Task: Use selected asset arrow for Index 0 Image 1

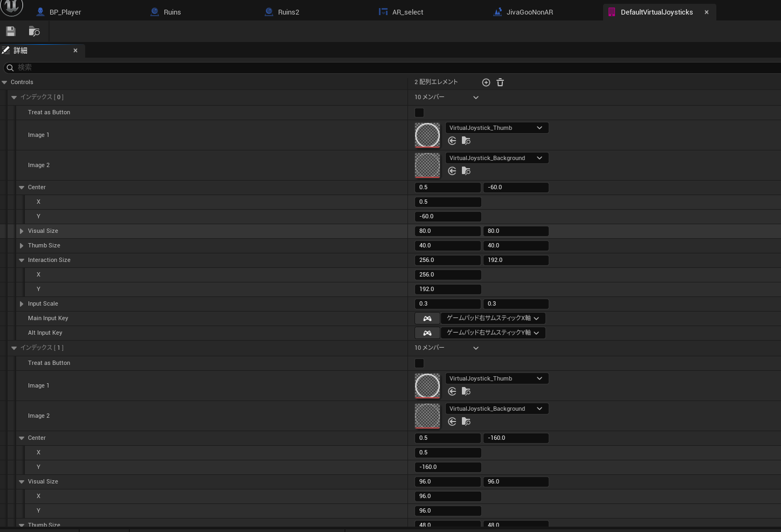Action: (452, 141)
